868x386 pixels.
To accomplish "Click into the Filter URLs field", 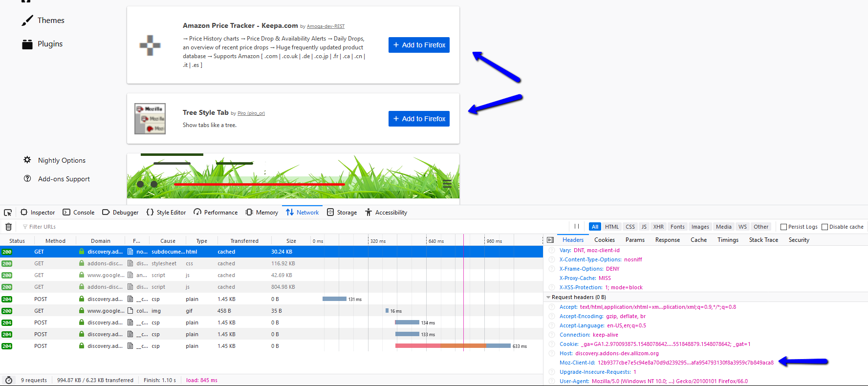I will click(x=293, y=227).
